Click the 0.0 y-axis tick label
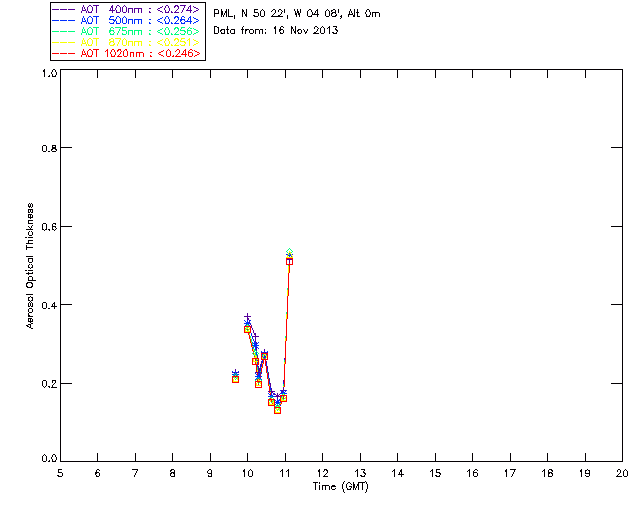The width and height of the screenshot is (640, 512). 49,459
